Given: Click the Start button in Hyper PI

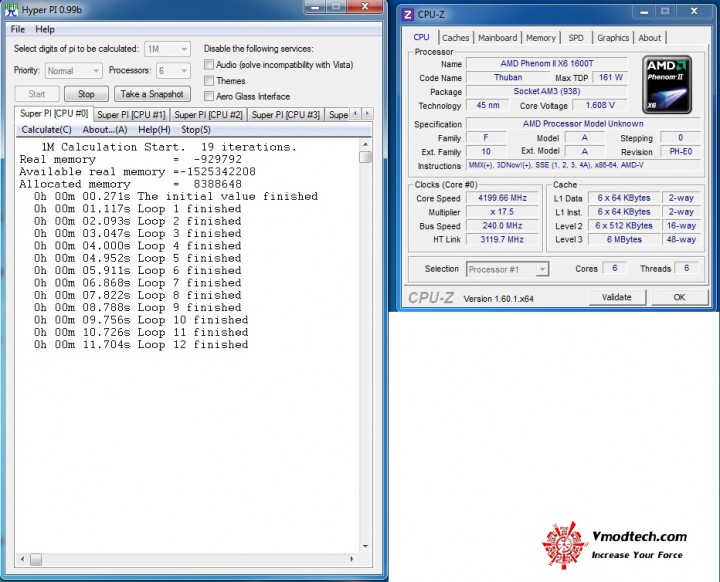Looking at the screenshot, I should (37, 94).
